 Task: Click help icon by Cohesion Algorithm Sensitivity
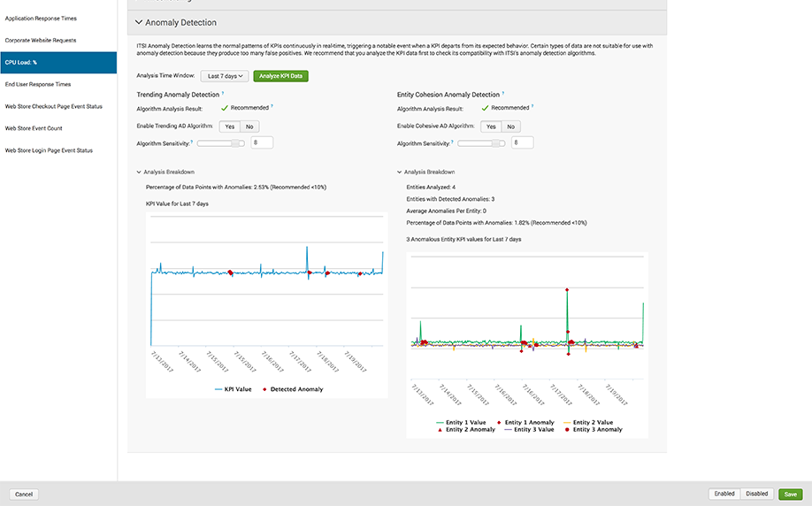tap(453, 142)
